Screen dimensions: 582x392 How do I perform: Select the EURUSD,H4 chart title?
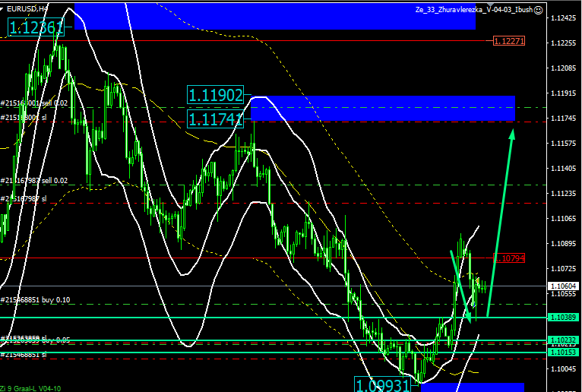click(x=27, y=8)
